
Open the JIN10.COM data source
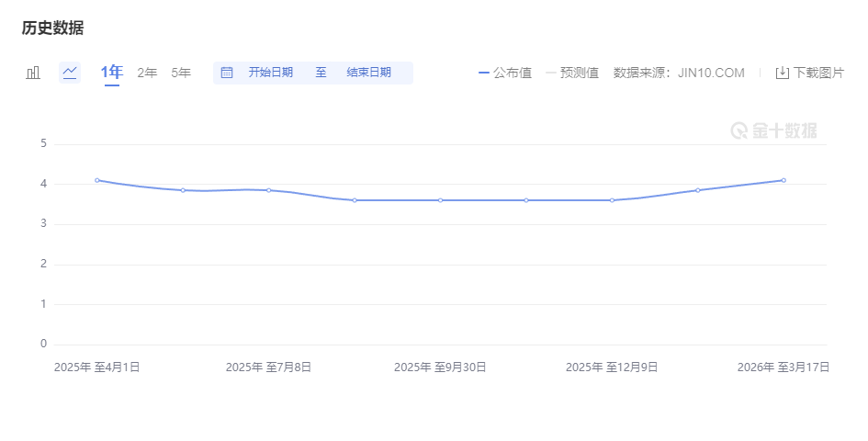[x=711, y=73]
